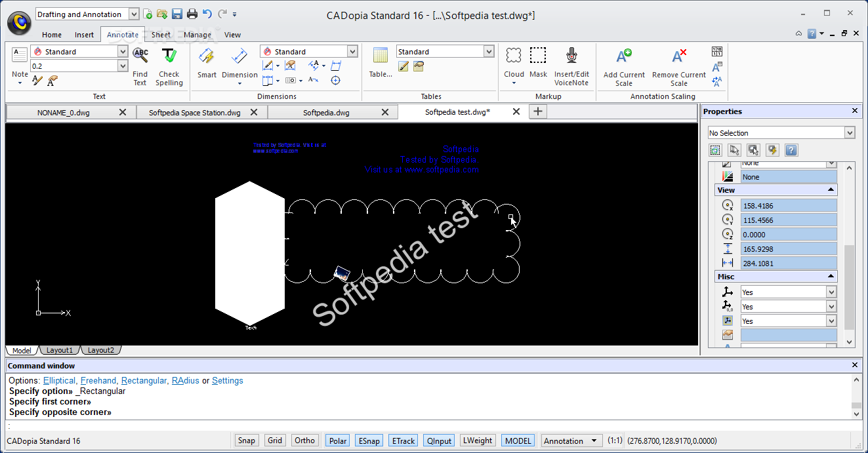Switch to the Layout1 sheet tab
This screenshot has height=453, width=868.
tap(60, 350)
